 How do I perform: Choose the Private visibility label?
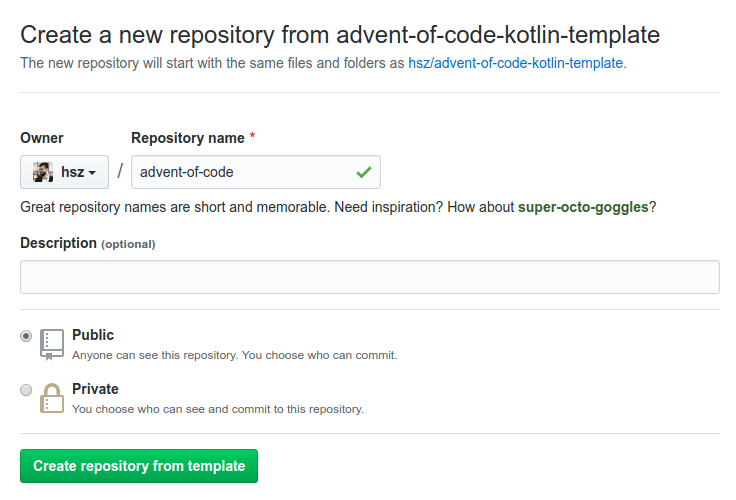pos(95,389)
